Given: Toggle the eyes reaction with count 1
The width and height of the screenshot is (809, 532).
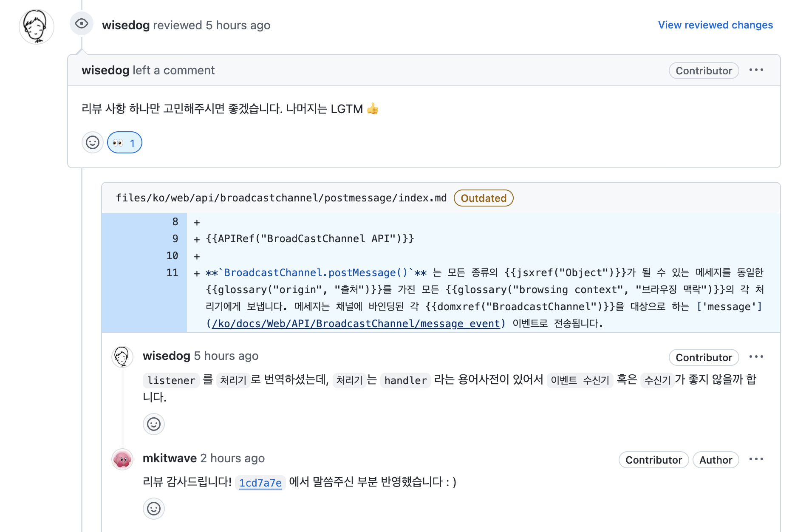Looking at the screenshot, I should (124, 143).
